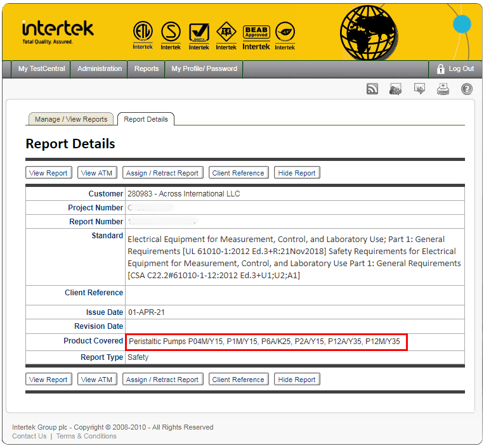Click the email with contacts icon

[x=396, y=89]
